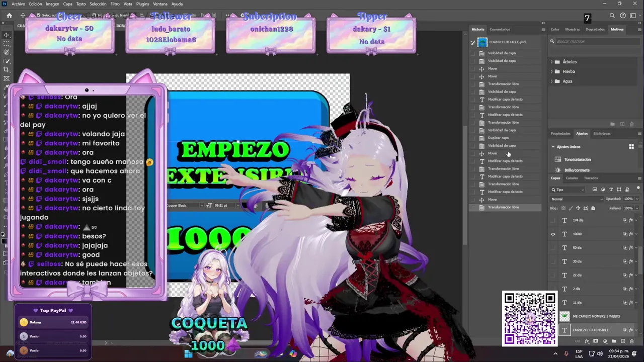
Task: Open Windows Start button on taskbar
Action: (188, 354)
